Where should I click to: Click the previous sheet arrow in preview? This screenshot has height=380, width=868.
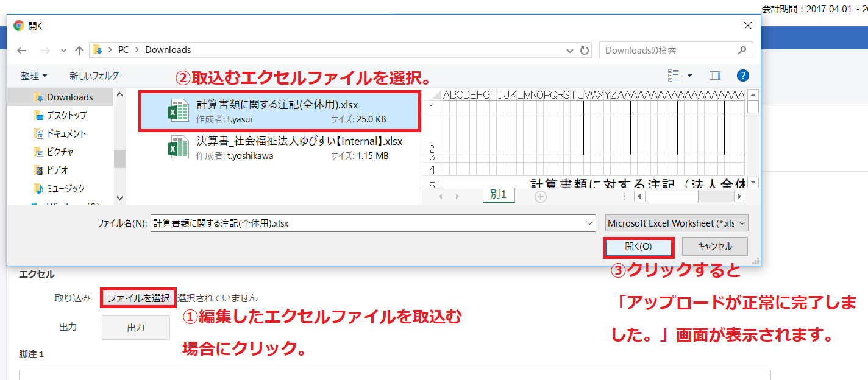point(441,196)
